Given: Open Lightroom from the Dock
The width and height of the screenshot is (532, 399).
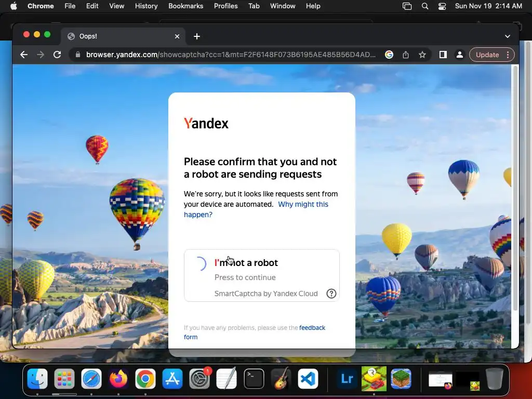Looking at the screenshot, I should [x=347, y=379].
